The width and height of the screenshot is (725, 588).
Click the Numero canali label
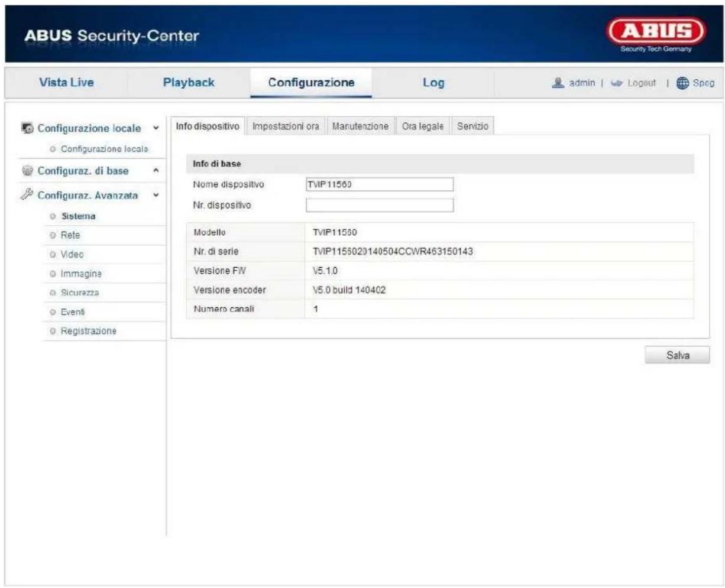point(224,309)
